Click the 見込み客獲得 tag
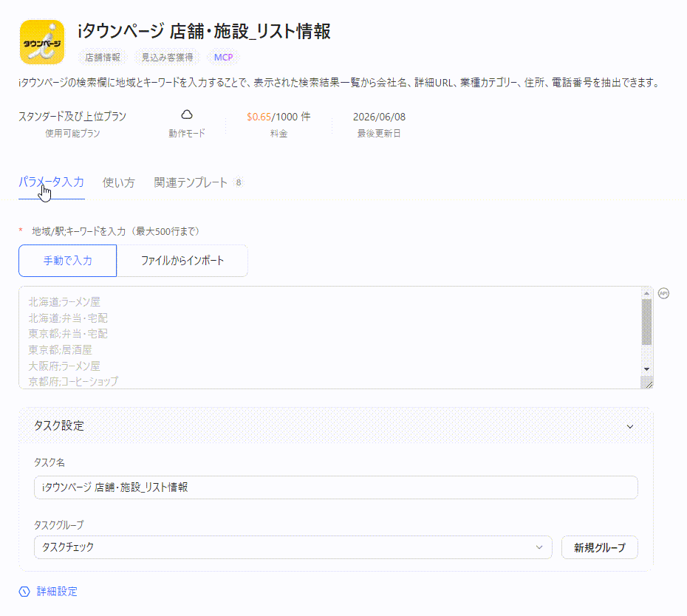 (x=167, y=58)
